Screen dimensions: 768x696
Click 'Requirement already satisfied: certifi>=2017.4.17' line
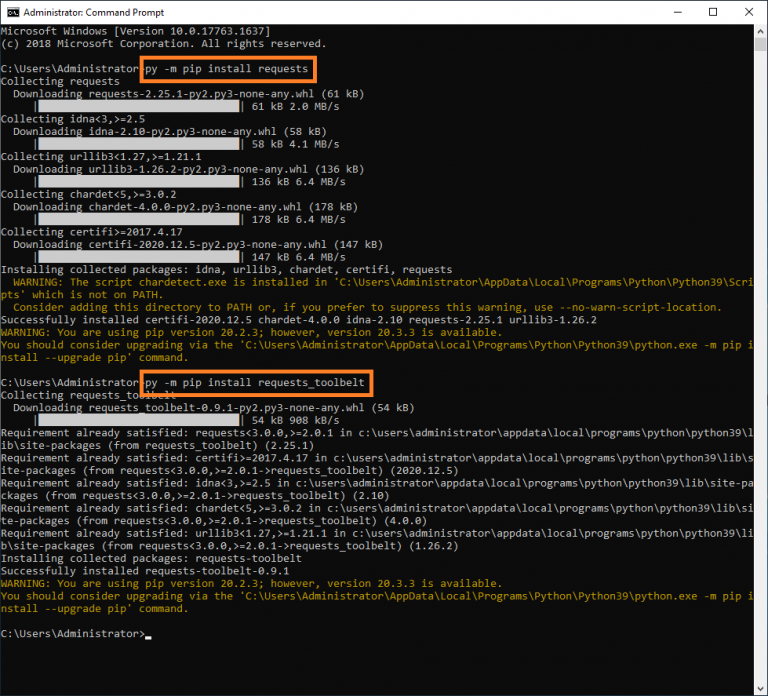click(377, 464)
